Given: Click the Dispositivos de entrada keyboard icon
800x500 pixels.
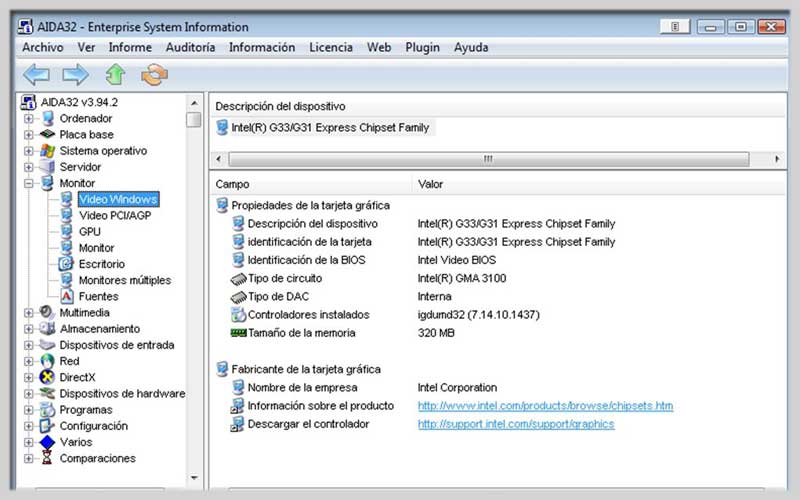Looking at the screenshot, I should click(47, 345).
